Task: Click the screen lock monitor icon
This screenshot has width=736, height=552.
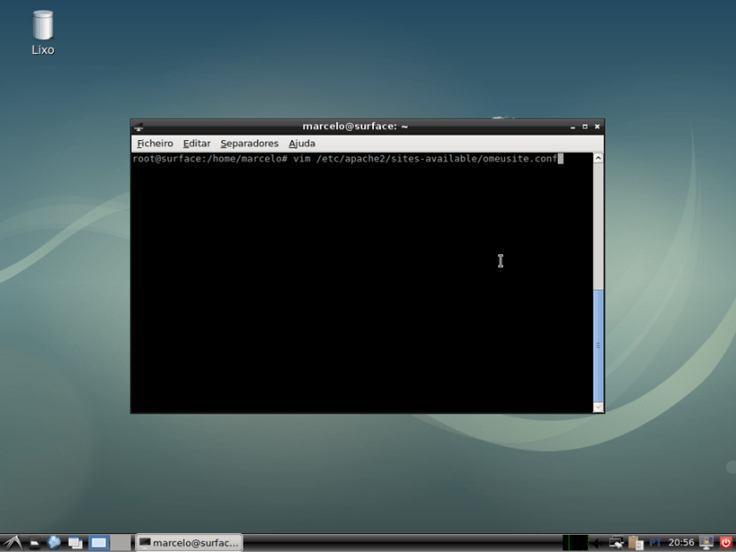Action: click(707, 543)
